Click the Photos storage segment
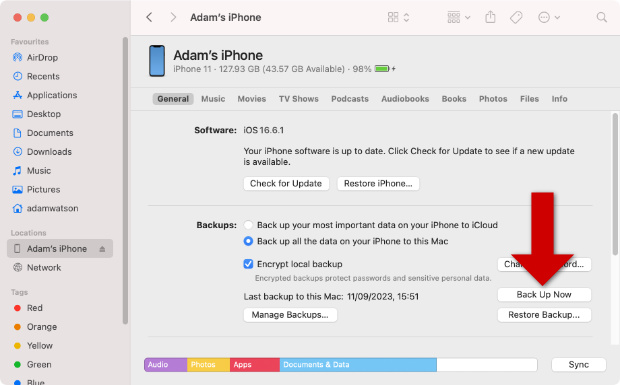Screen dimensions: 620x385 pyautogui.click(x=208, y=364)
